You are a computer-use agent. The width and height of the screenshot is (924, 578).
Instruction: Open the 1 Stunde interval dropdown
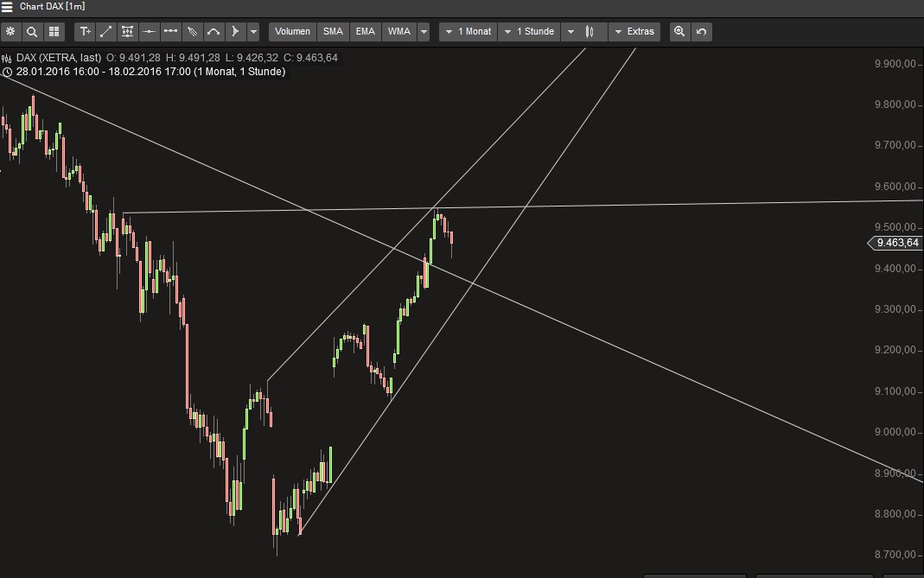[x=529, y=31]
